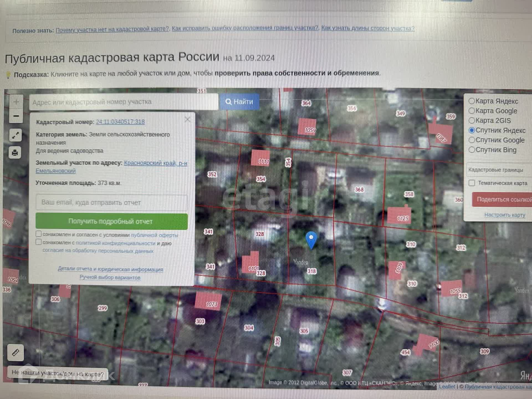Select Спутник Bing radio option
The width and height of the screenshot is (532, 399).
click(x=472, y=150)
